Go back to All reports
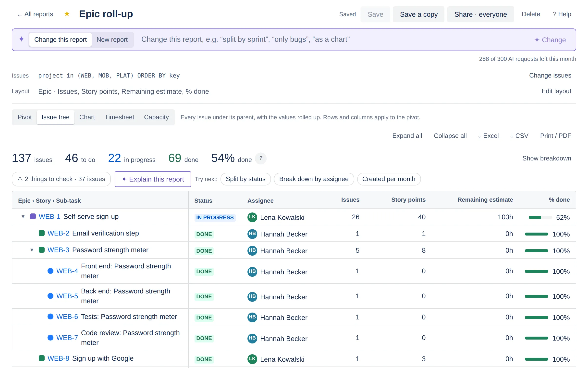Image resolution: width=588 pixels, height=368 pixels. [35, 14]
